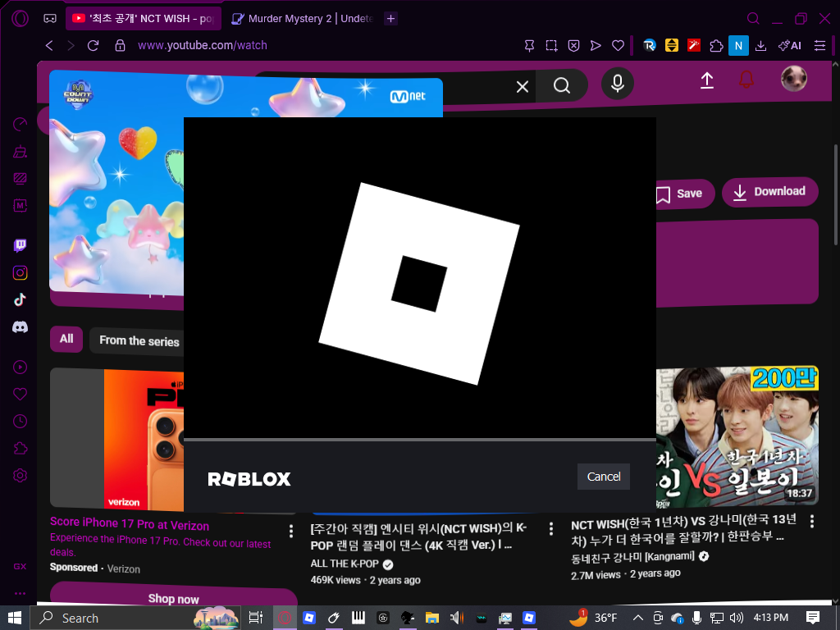840x630 pixels.
Task: Click the send/flow arrow icon in address bar
Action: tap(596, 46)
